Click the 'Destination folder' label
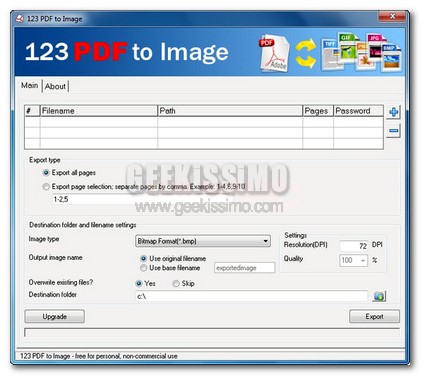This screenshot has height=376, width=421. click(x=53, y=295)
